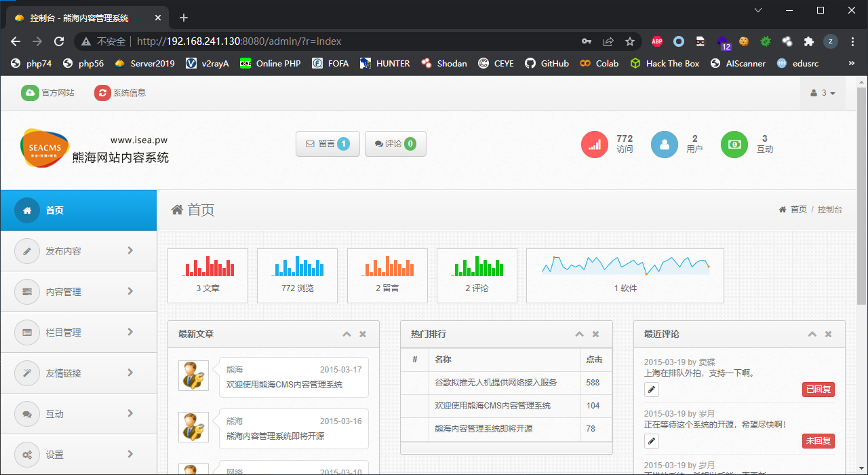Viewport: 868px width, 475px height.
Task: Open the 官方网站 green cloud icon
Action: pyautogui.click(x=30, y=93)
